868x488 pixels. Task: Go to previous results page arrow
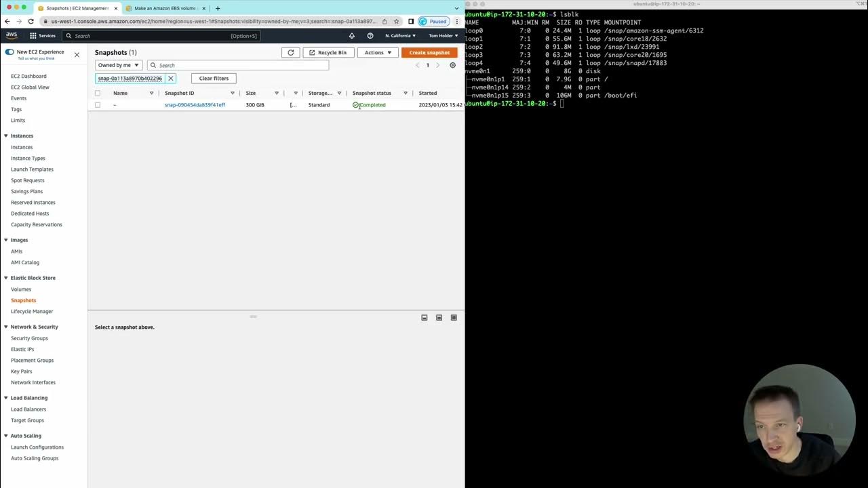pyautogui.click(x=417, y=65)
